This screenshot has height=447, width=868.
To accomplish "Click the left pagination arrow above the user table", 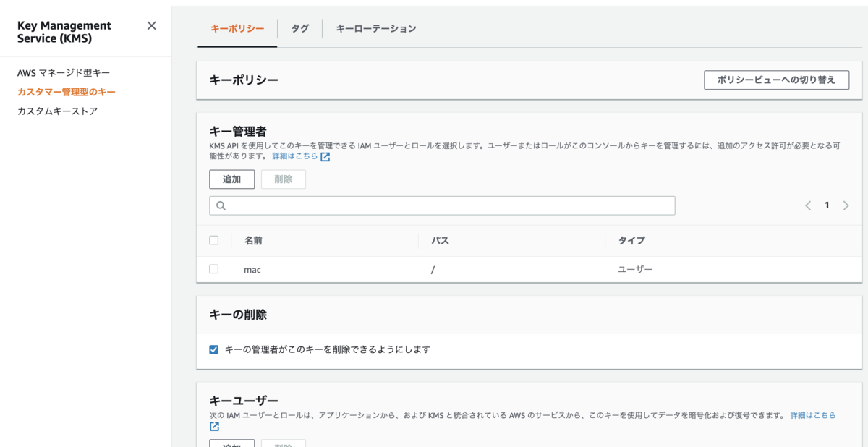I will [x=808, y=205].
